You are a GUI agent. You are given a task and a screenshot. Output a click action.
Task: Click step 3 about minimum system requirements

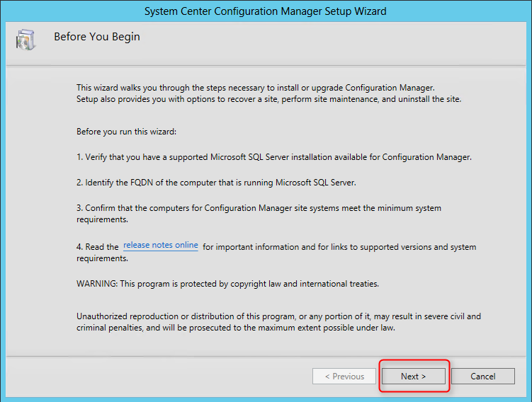259,214
